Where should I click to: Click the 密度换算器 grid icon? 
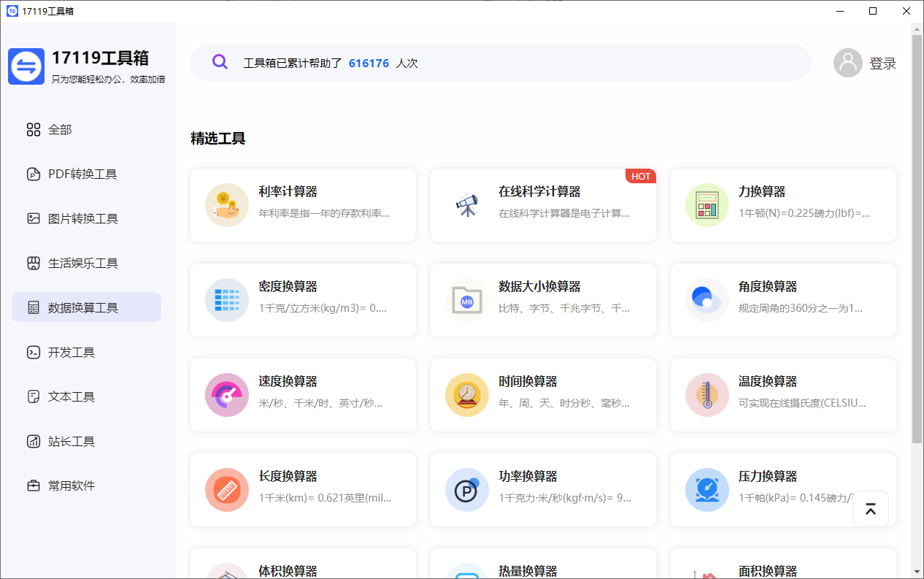click(x=227, y=300)
